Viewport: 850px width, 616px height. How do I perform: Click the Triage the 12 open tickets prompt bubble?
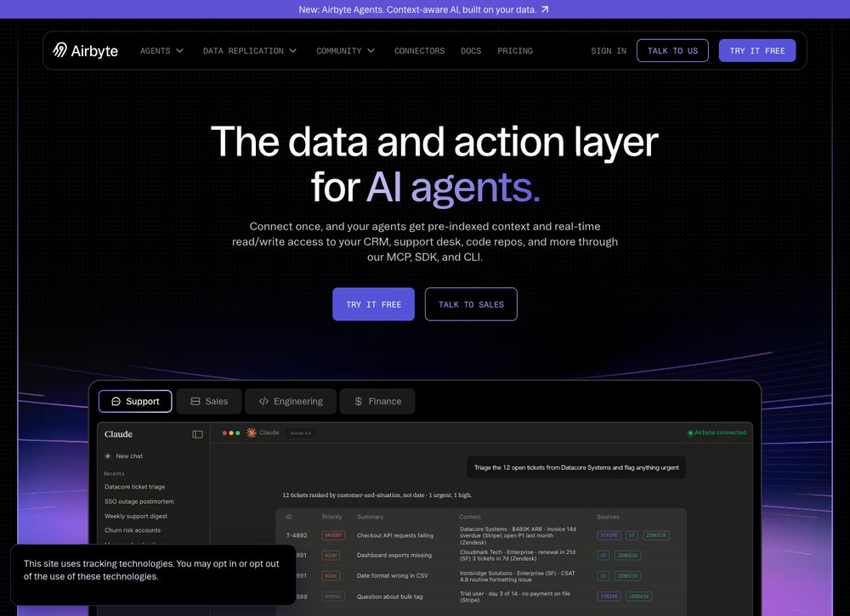pyautogui.click(x=576, y=467)
